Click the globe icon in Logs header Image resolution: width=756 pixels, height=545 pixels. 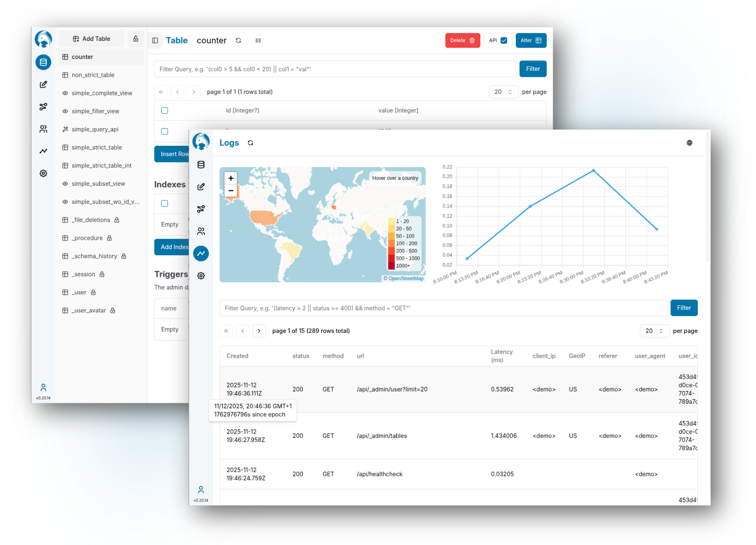pos(689,143)
